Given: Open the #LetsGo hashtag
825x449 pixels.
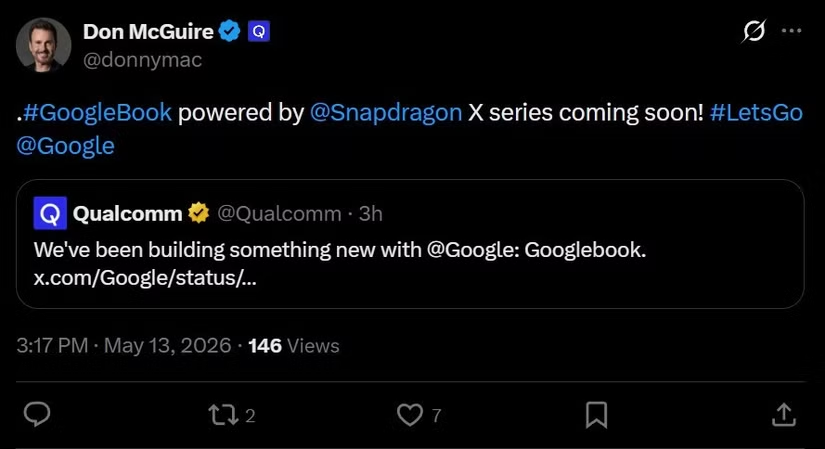Looking at the screenshot, I should (x=756, y=113).
